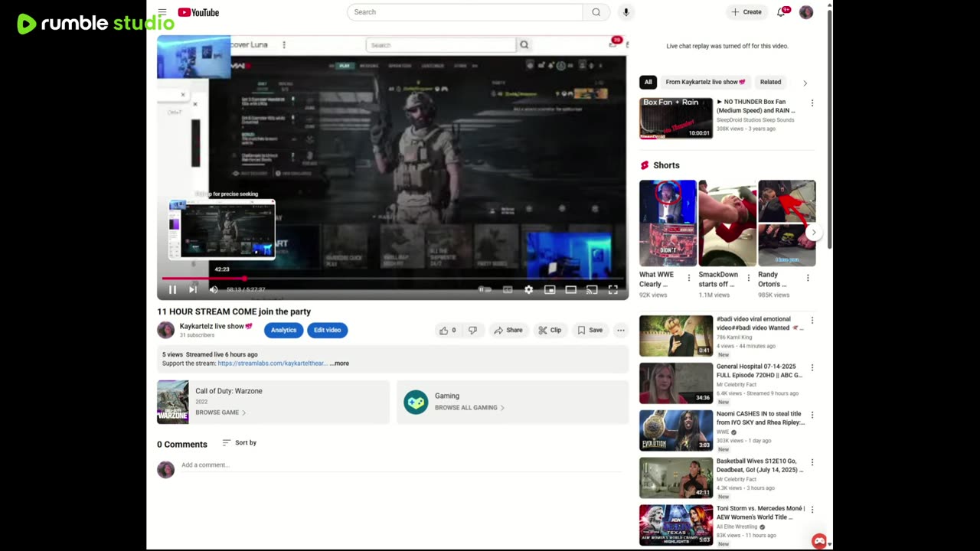
Task: Click the Gaming controller icon
Action: (x=416, y=402)
